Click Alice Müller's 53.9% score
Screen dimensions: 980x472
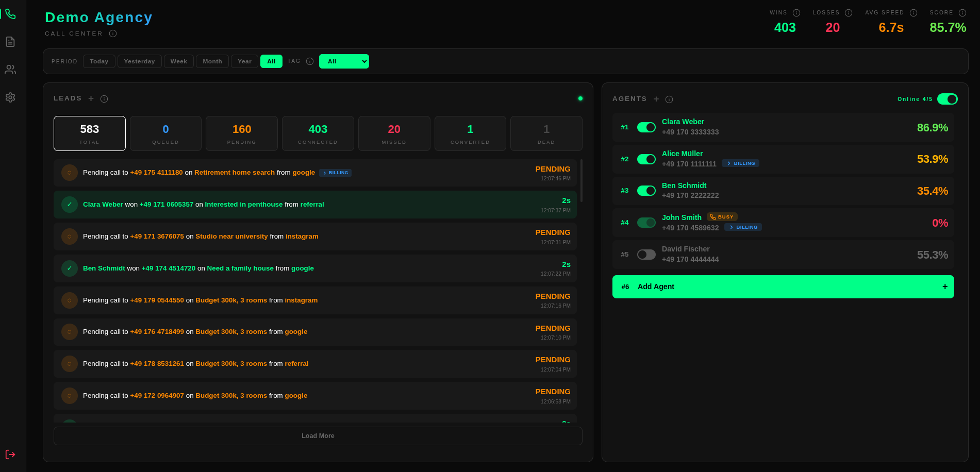tap(932, 159)
